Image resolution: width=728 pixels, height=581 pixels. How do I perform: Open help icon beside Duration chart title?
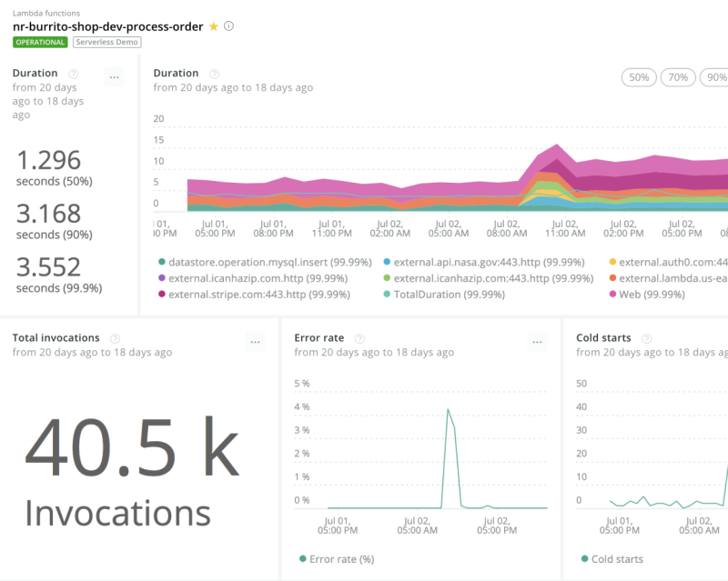pos(215,74)
